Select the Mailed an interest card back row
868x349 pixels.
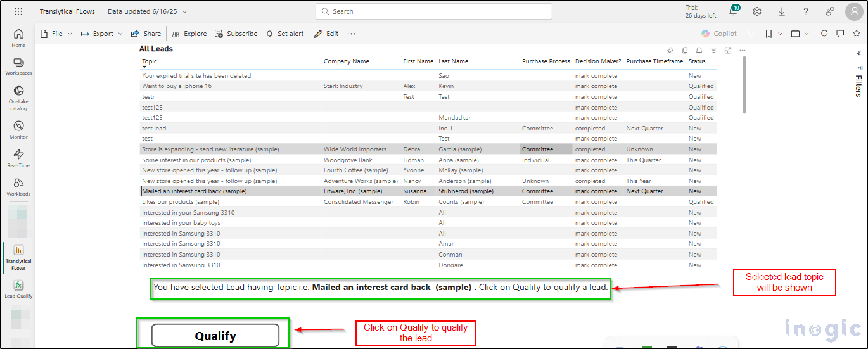pyautogui.click(x=428, y=191)
